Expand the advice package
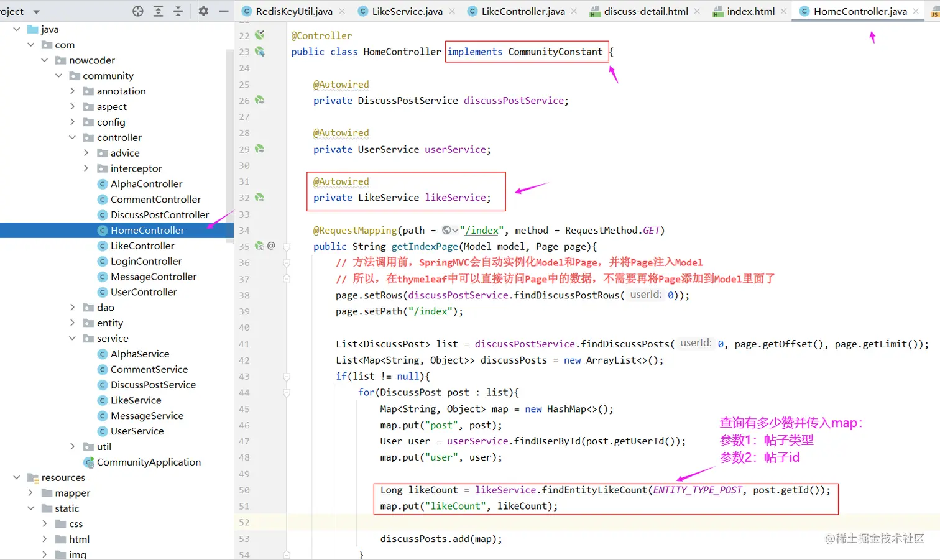 point(86,153)
